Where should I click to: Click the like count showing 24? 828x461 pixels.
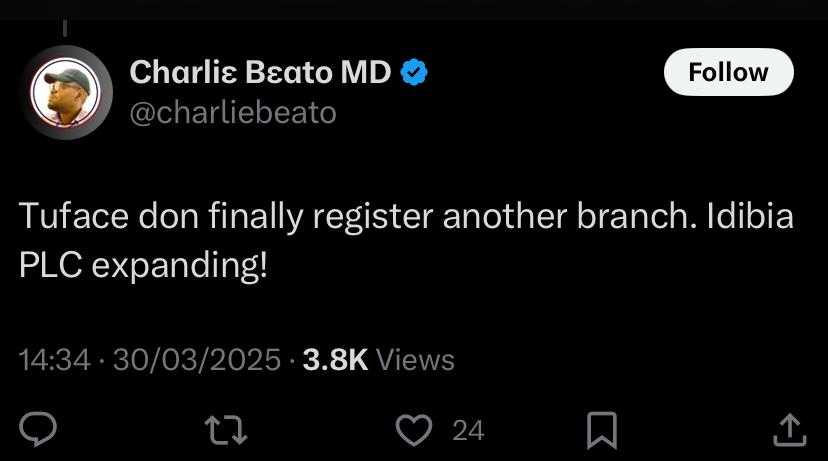(468, 431)
